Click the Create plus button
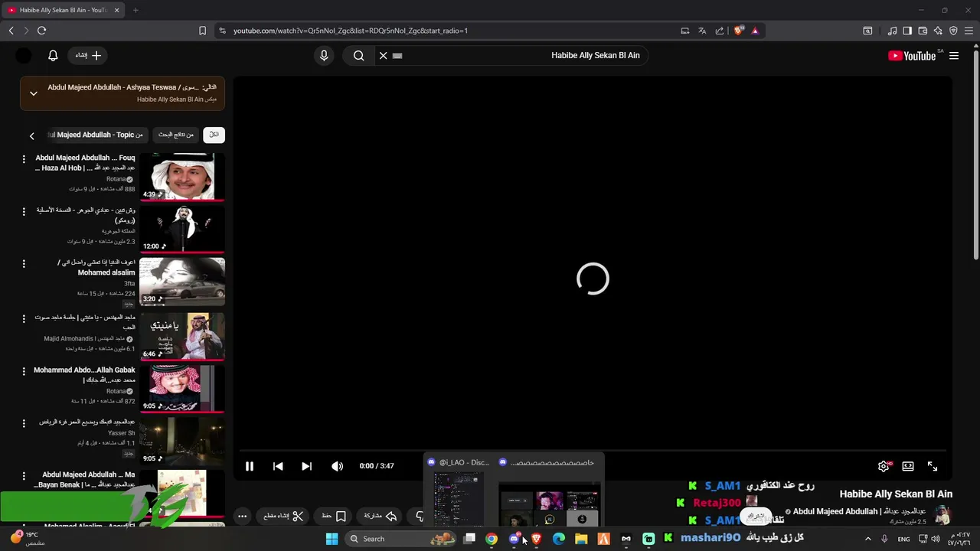Image resolution: width=980 pixels, height=551 pixels. [88, 55]
